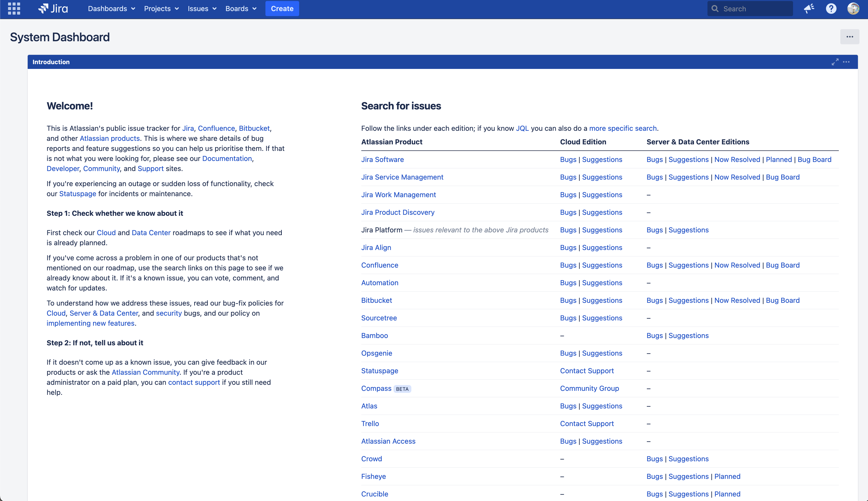The image size is (868, 501).
Task: Expand the Issues menu
Action: tap(202, 9)
